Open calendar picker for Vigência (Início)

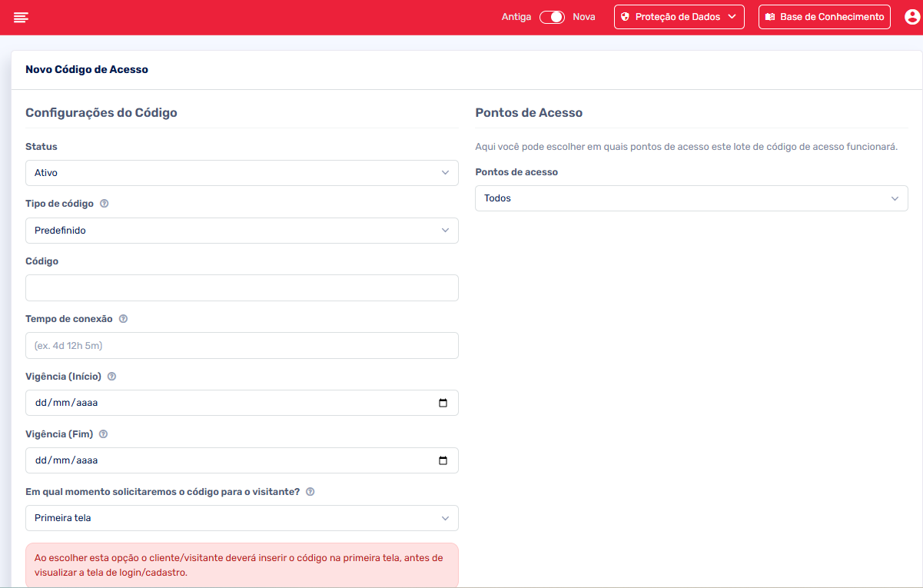tap(443, 403)
